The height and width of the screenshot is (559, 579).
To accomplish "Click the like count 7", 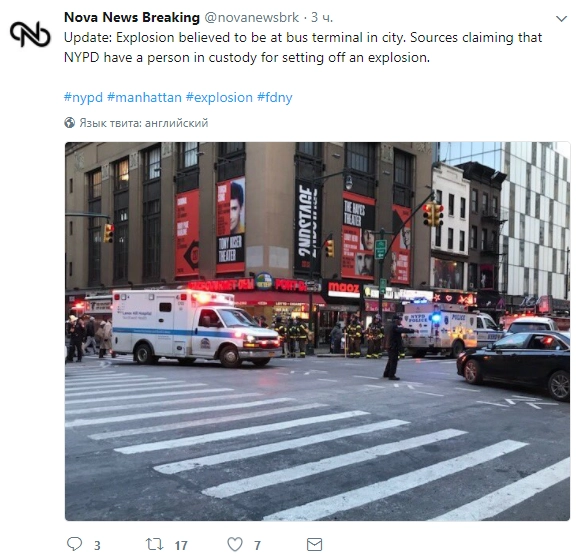I will click(x=257, y=545).
